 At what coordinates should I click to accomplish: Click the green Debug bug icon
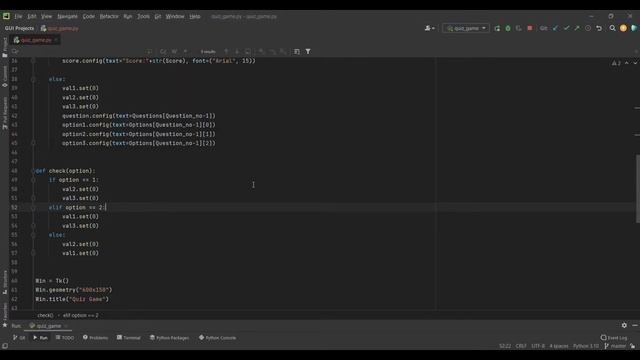point(508,28)
